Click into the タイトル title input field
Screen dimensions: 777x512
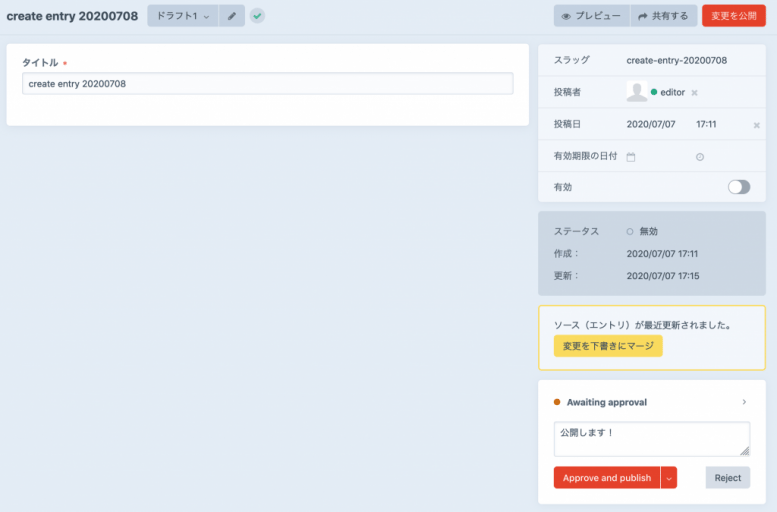(267, 84)
